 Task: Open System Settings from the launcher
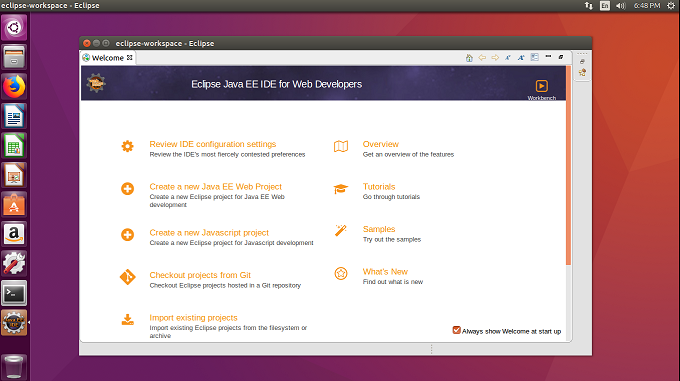click(14, 264)
